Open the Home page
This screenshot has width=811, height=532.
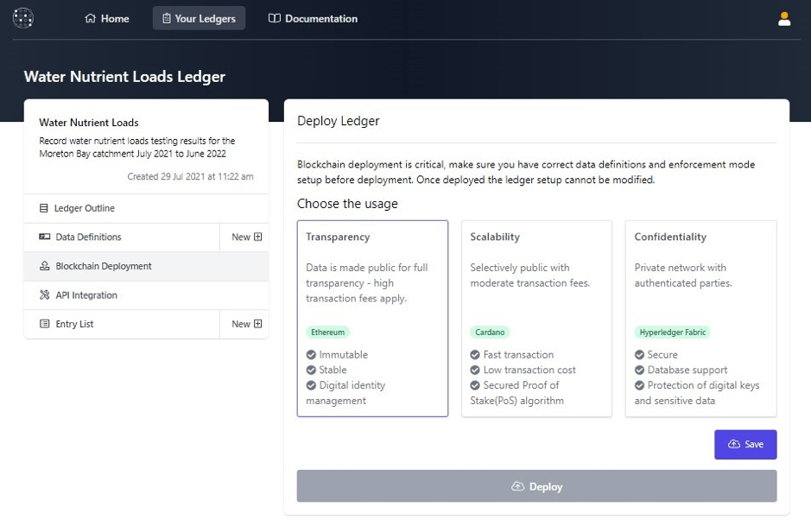click(107, 19)
